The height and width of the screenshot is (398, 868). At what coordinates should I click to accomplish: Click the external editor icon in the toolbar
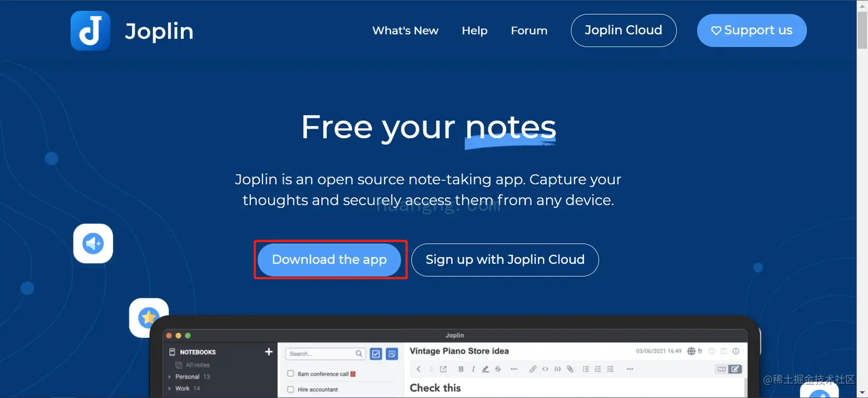coord(443,369)
